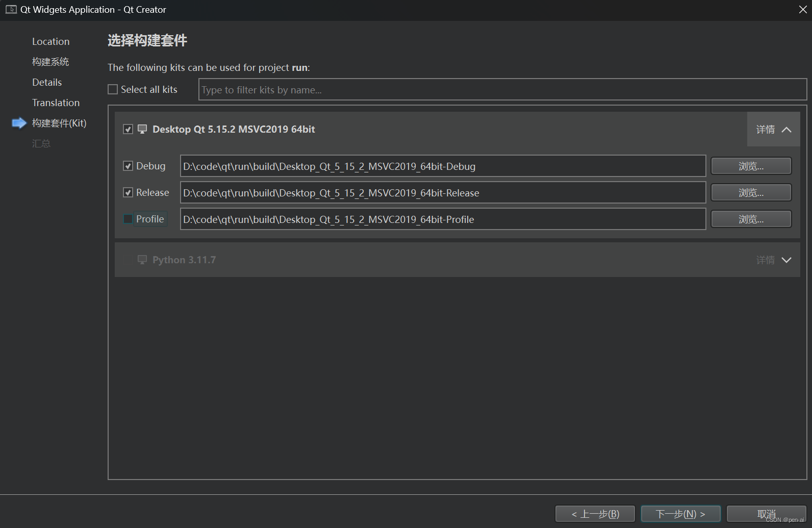The width and height of the screenshot is (812, 528).
Task: Click the Profile build path field
Action: click(x=443, y=219)
